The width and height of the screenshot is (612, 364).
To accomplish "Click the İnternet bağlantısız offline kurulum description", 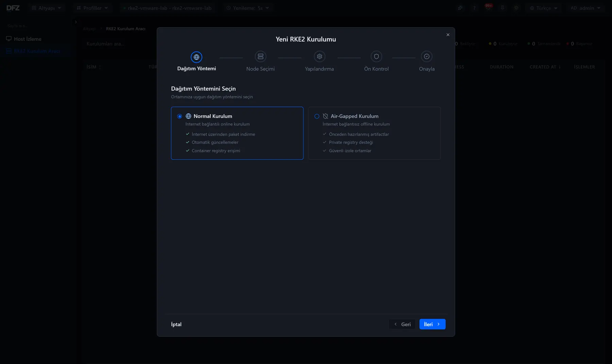I will click(x=356, y=124).
